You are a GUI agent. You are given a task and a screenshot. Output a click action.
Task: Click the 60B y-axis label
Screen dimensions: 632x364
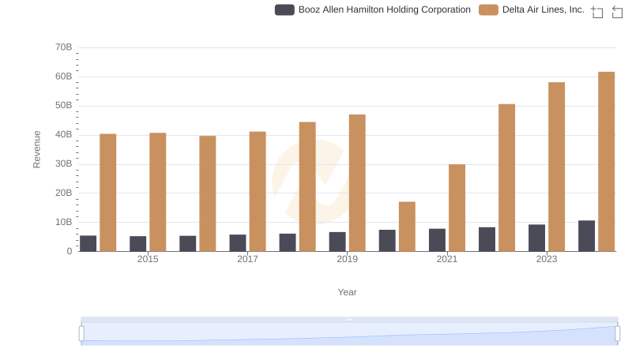(x=64, y=77)
